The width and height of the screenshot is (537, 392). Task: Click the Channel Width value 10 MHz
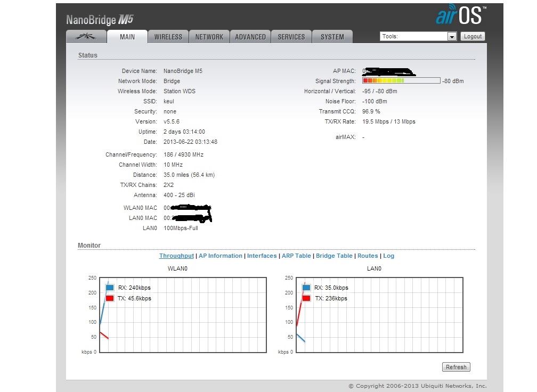click(x=173, y=165)
